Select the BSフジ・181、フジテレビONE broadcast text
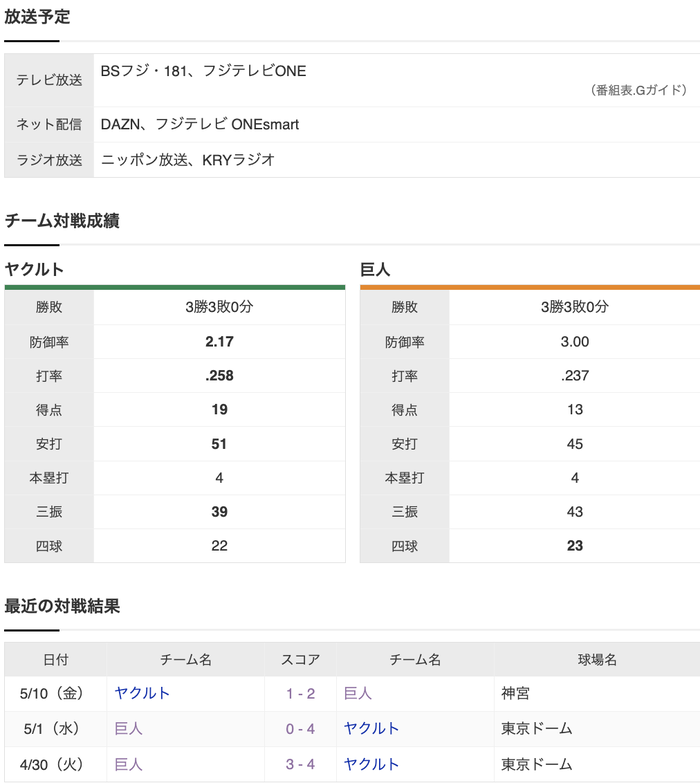This screenshot has width=700, height=783. pos(203,71)
